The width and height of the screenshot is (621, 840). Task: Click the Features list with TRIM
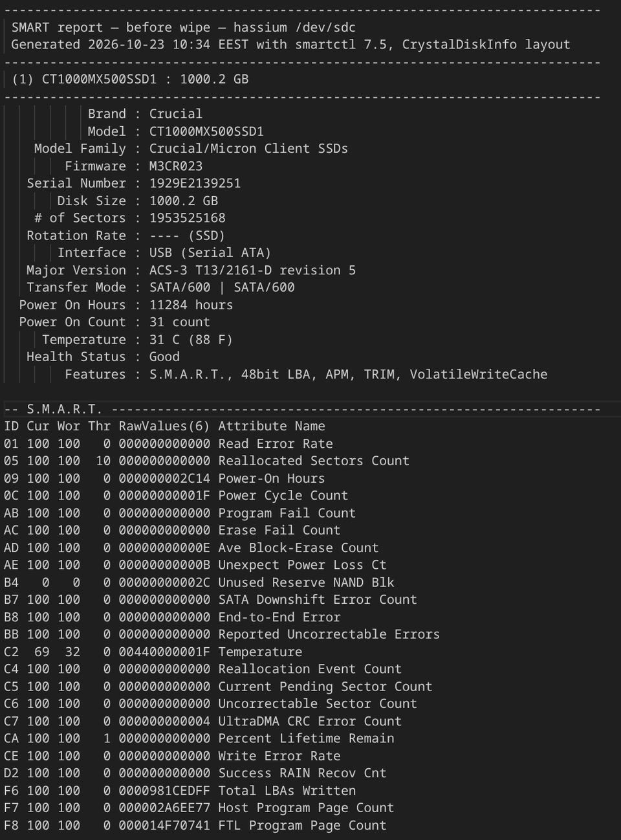click(348, 374)
